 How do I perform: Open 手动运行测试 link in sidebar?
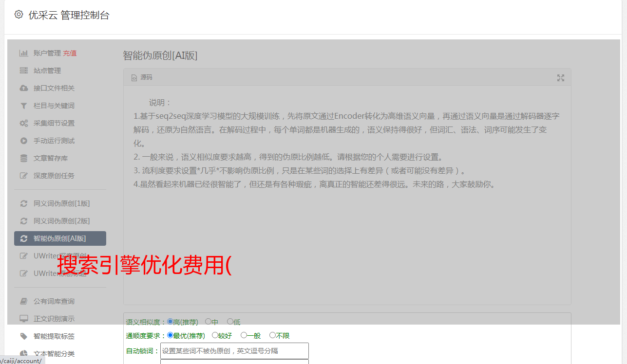(54, 141)
